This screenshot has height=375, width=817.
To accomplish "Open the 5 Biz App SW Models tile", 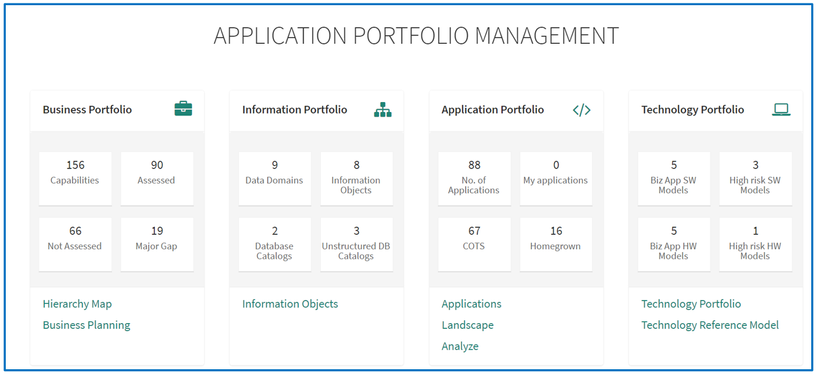I will 674,179.
